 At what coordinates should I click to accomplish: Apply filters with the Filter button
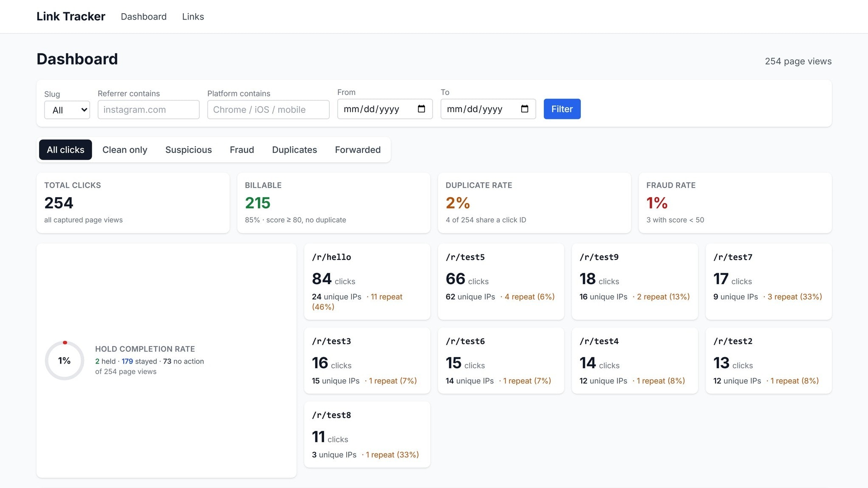click(562, 109)
